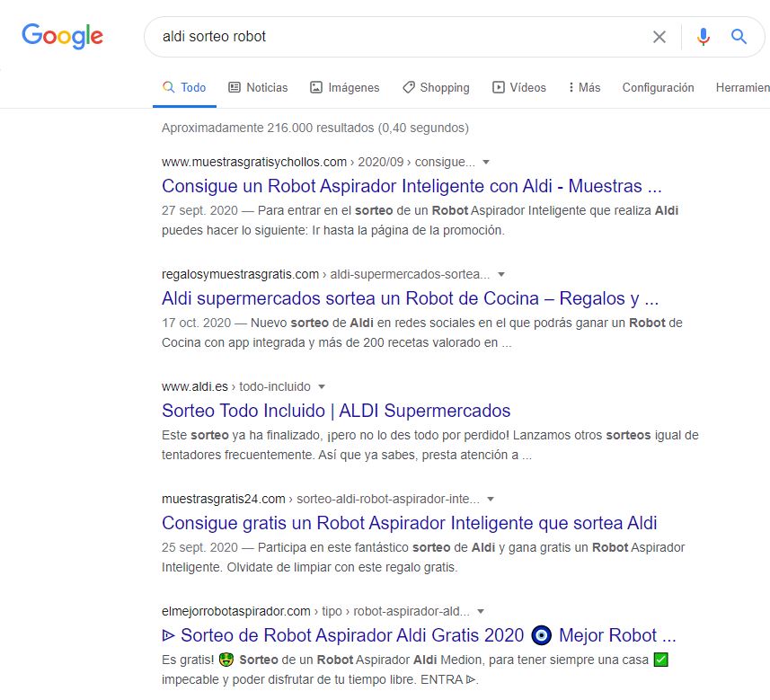Click into the search field containing "aldi sorteo robot"
Viewport: 770px width, 700px height.
tap(395, 37)
